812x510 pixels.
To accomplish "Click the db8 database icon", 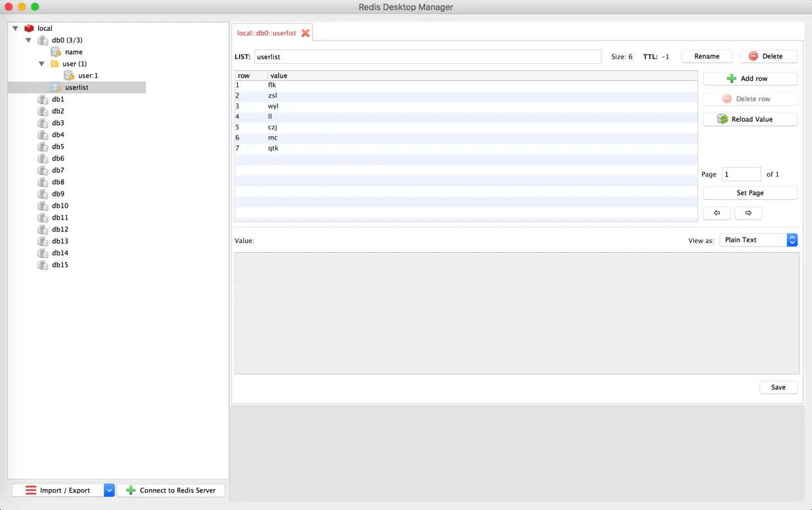I will (43, 182).
